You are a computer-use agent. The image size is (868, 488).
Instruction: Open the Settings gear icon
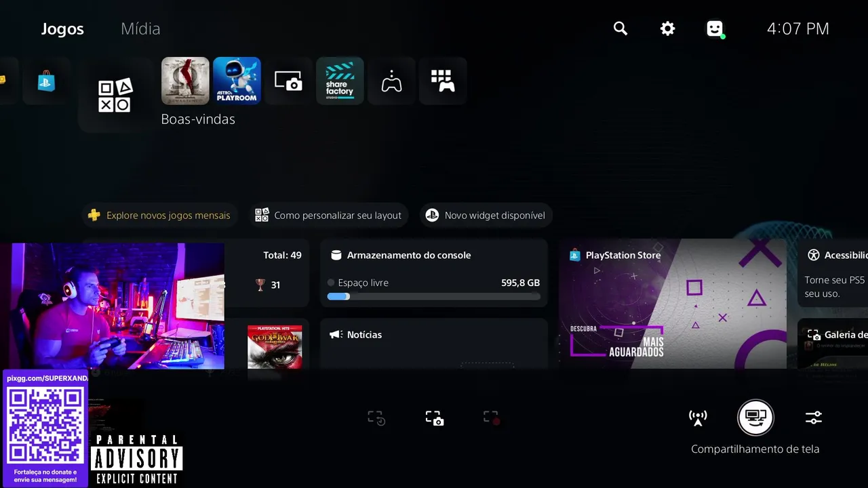(x=668, y=28)
